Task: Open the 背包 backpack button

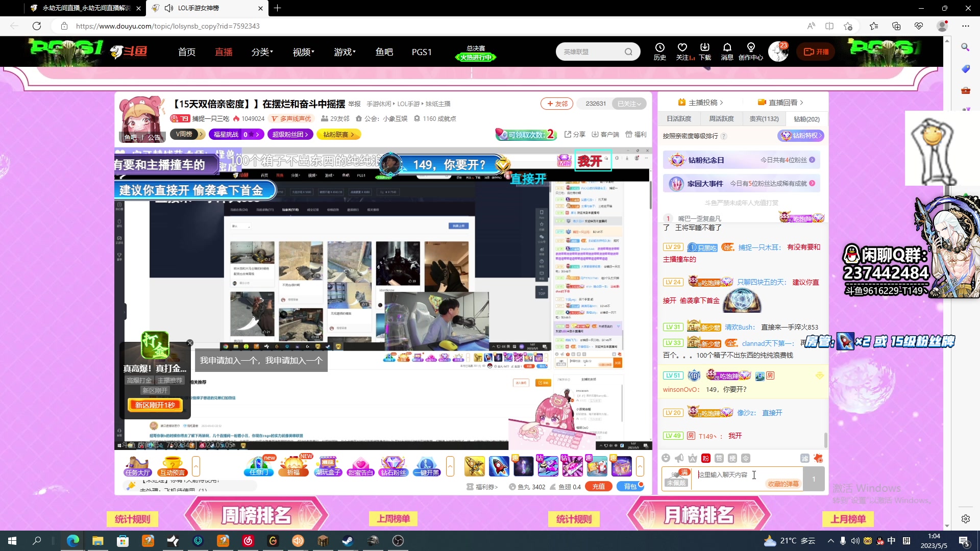Action: (x=630, y=487)
